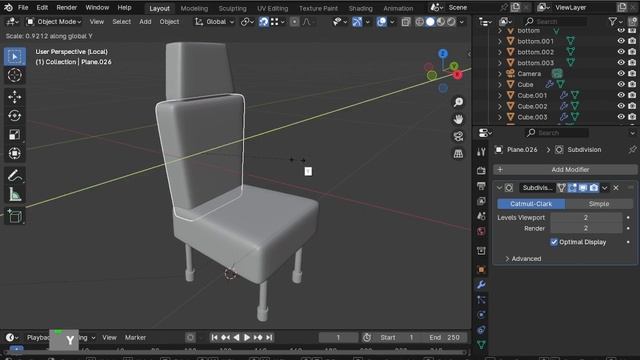640x360 pixels.
Task: Open the Render properties tab
Action: [x=481, y=170]
